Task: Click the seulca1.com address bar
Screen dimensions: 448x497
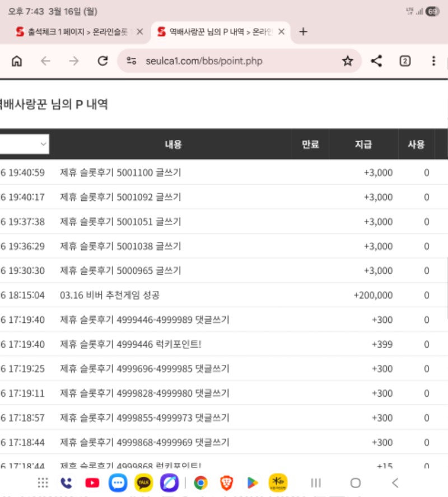Action: (x=235, y=61)
